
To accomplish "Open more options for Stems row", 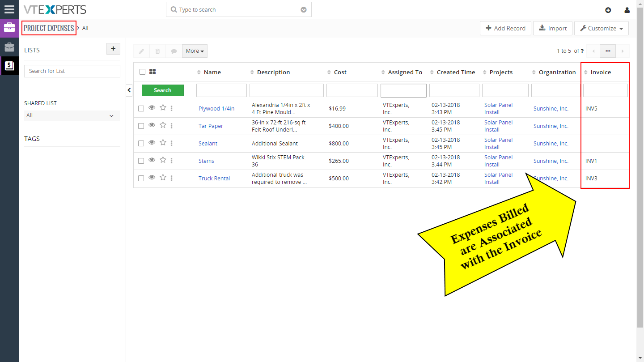I will pyautogui.click(x=172, y=160).
